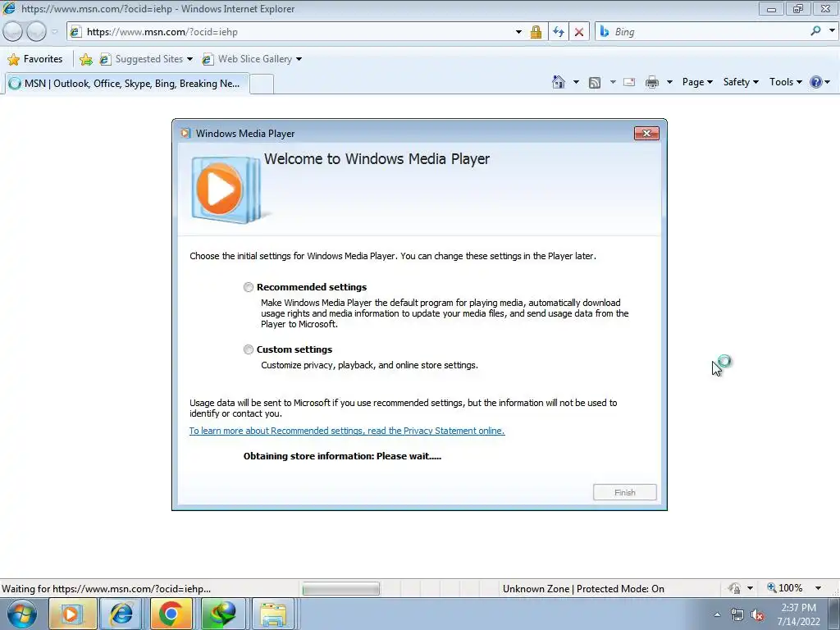
Task: Open the Safety menu
Action: pos(741,82)
